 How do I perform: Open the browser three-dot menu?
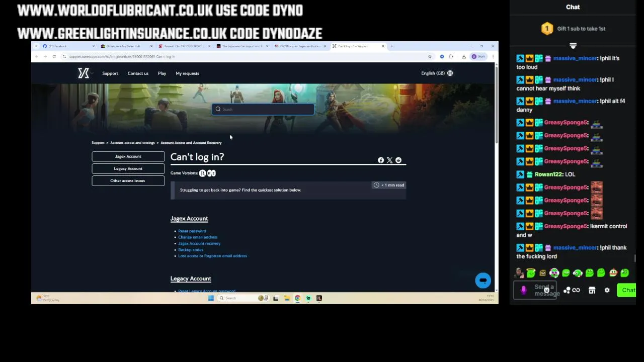493,56
